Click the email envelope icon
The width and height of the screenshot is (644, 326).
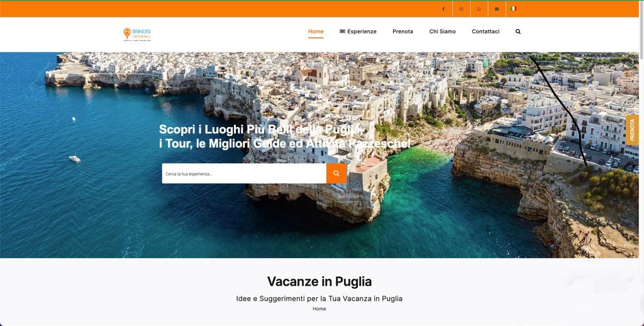coord(497,9)
